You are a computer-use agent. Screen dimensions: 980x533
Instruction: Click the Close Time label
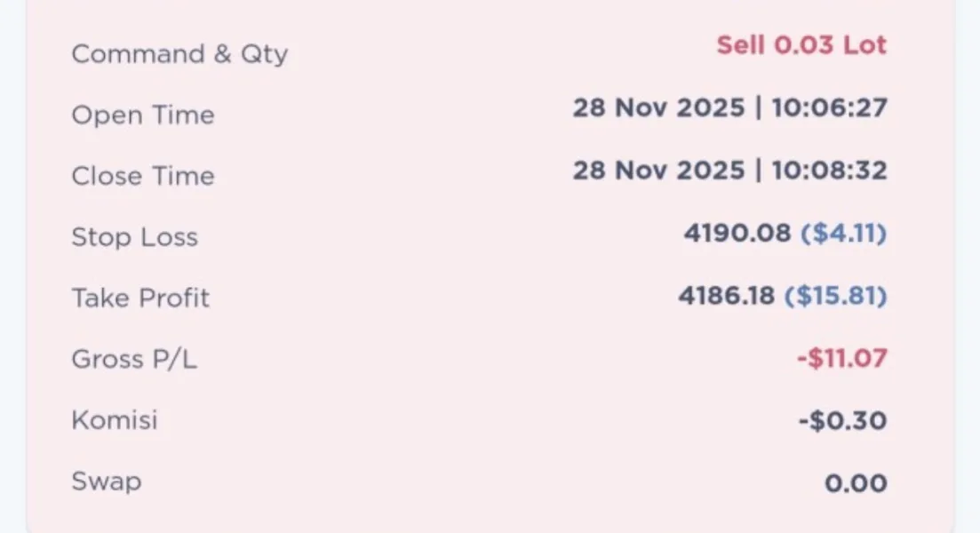143,176
